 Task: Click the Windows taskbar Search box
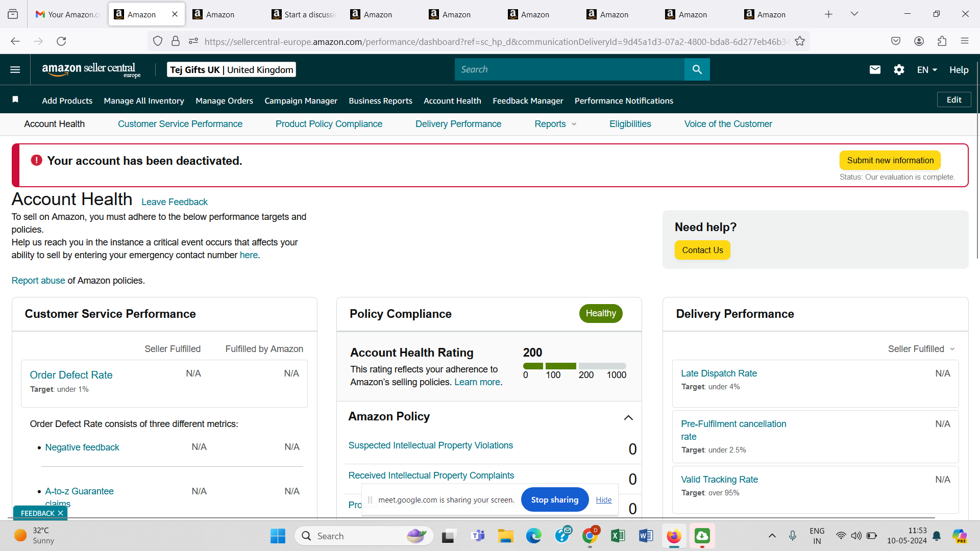click(x=364, y=536)
